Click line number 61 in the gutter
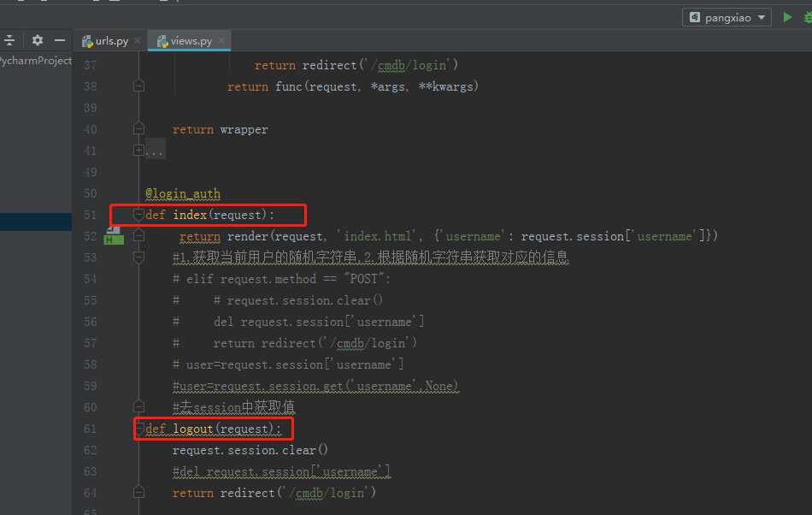This screenshot has height=515, width=812. 90,429
